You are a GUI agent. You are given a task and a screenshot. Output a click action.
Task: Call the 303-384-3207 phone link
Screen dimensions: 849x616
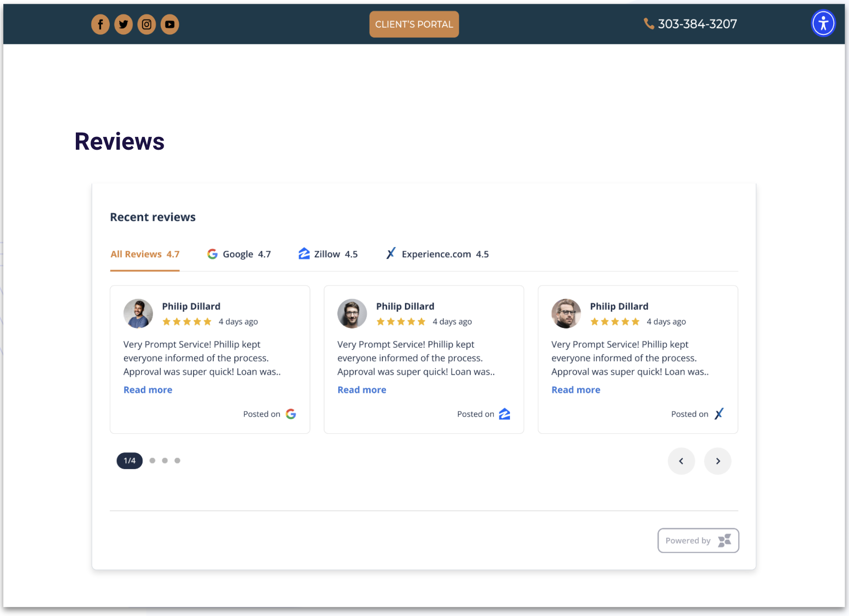point(690,24)
